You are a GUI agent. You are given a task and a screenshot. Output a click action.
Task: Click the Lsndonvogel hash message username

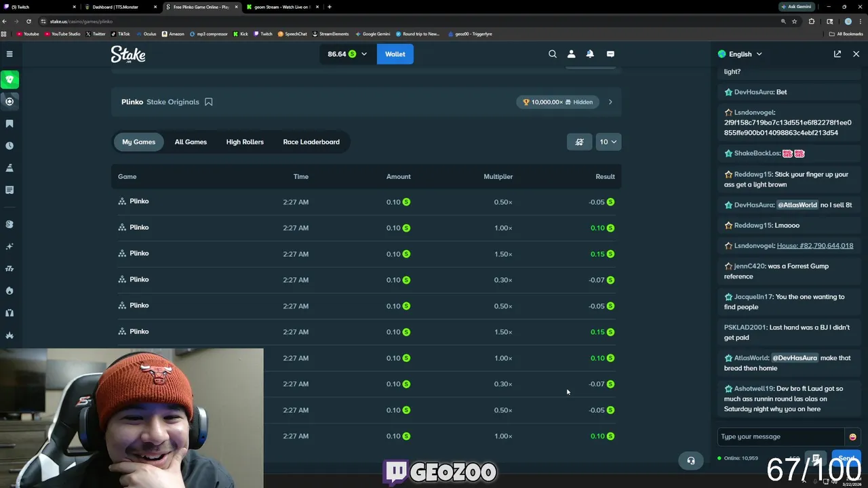tap(754, 113)
